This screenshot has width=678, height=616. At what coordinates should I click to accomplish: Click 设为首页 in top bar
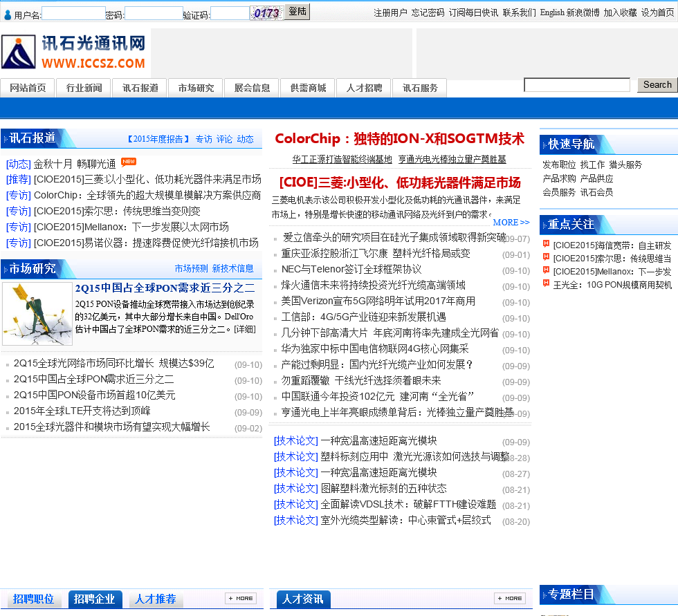(x=658, y=13)
